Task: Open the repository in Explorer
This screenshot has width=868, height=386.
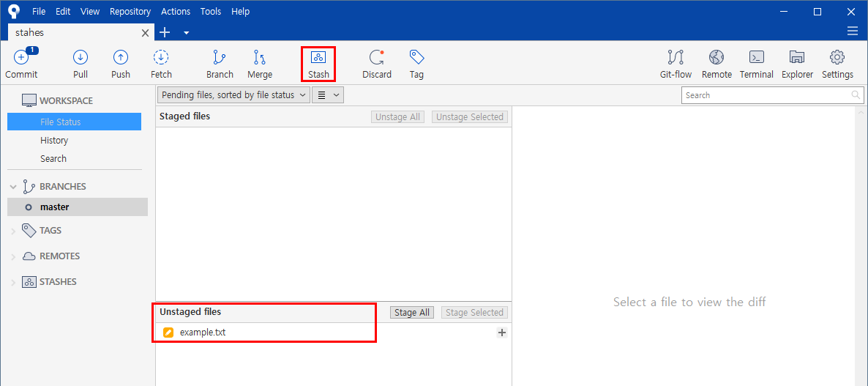Action: click(x=797, y=63)
